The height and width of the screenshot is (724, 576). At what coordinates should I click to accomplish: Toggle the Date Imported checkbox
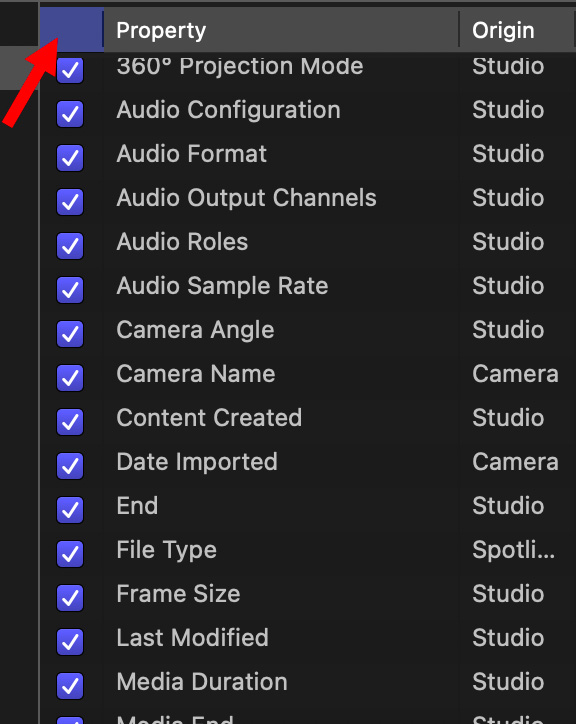70,466
